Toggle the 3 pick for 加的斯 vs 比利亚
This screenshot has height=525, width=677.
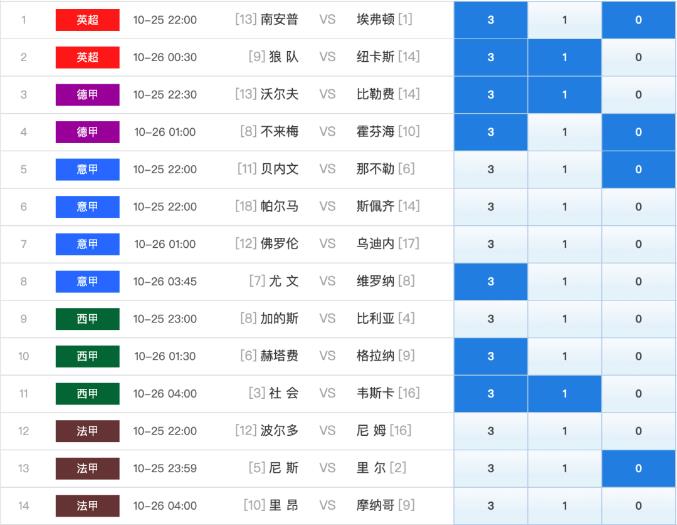point(490,319)
